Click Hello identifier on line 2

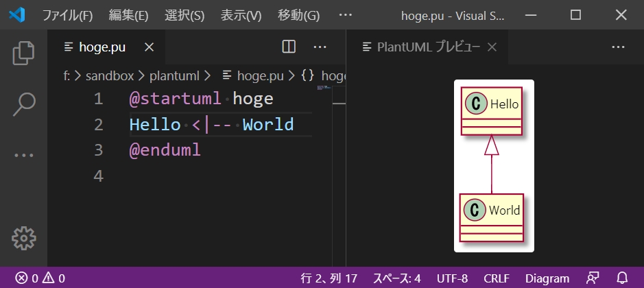click(155, 125)
